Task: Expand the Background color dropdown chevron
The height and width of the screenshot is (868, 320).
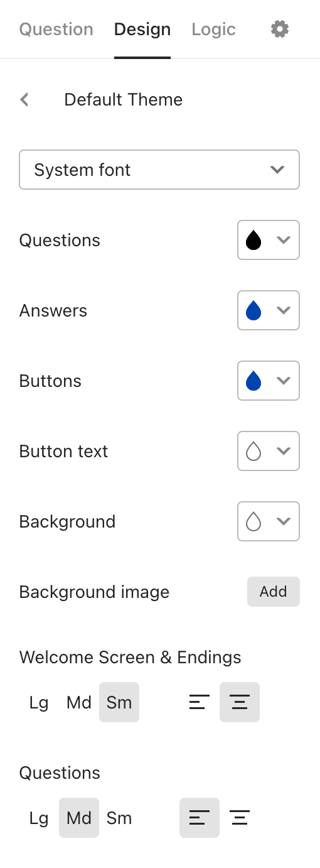Action: [x=284, y=521]
